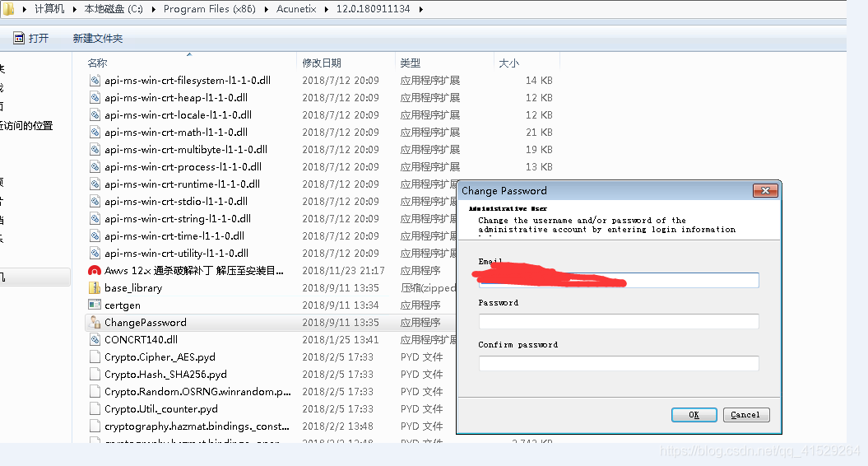
Task: Click the certgen application icon
Action: point(95,305)
